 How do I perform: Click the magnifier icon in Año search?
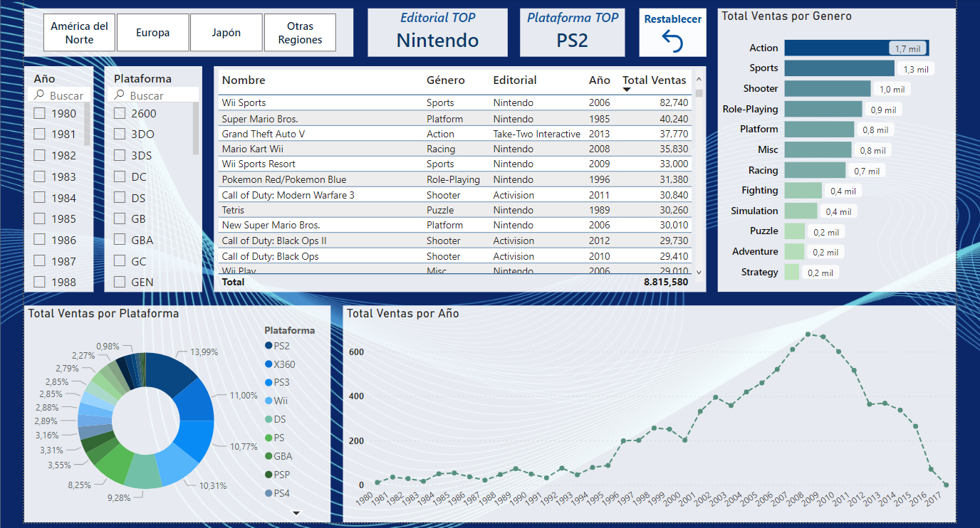(x=40, y=95)
